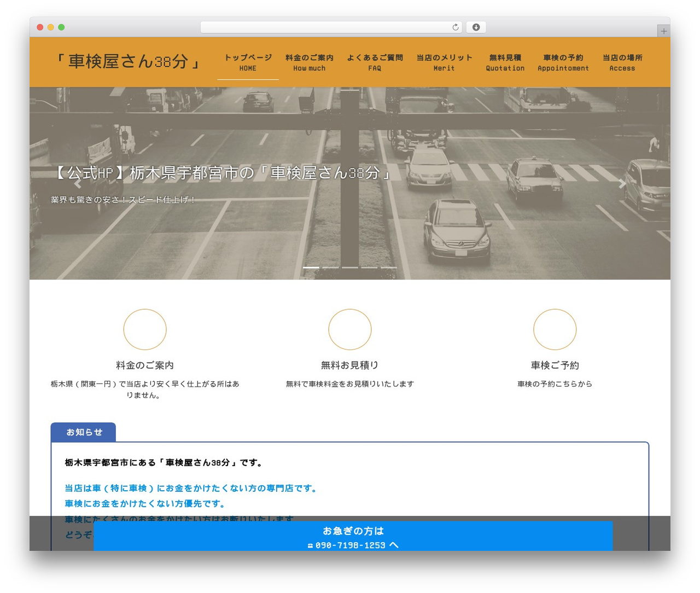
Task: Open 料金のご案内 How much menu item
Action: (310, 62)
